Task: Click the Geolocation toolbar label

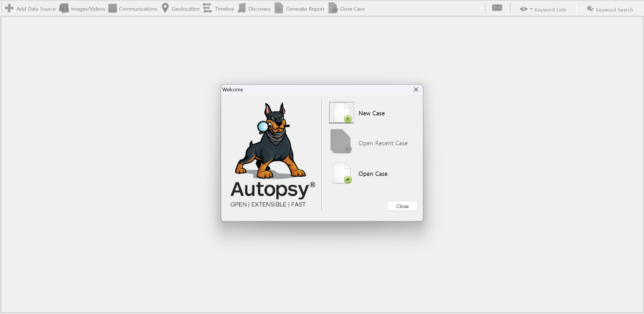Action: 186,9
